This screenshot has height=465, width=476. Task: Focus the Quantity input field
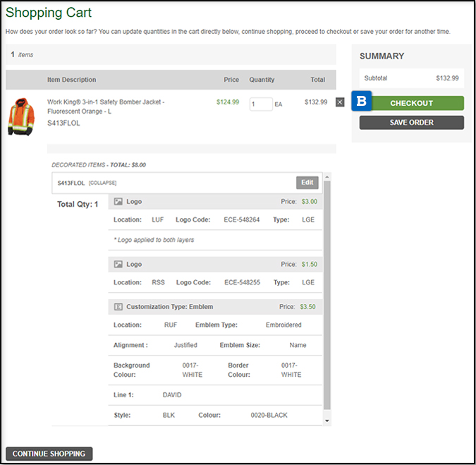coord(260,104)
